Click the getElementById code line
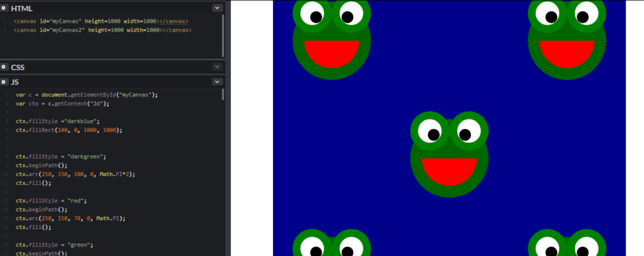Screen dimensions: 644x256 [87, 95]
